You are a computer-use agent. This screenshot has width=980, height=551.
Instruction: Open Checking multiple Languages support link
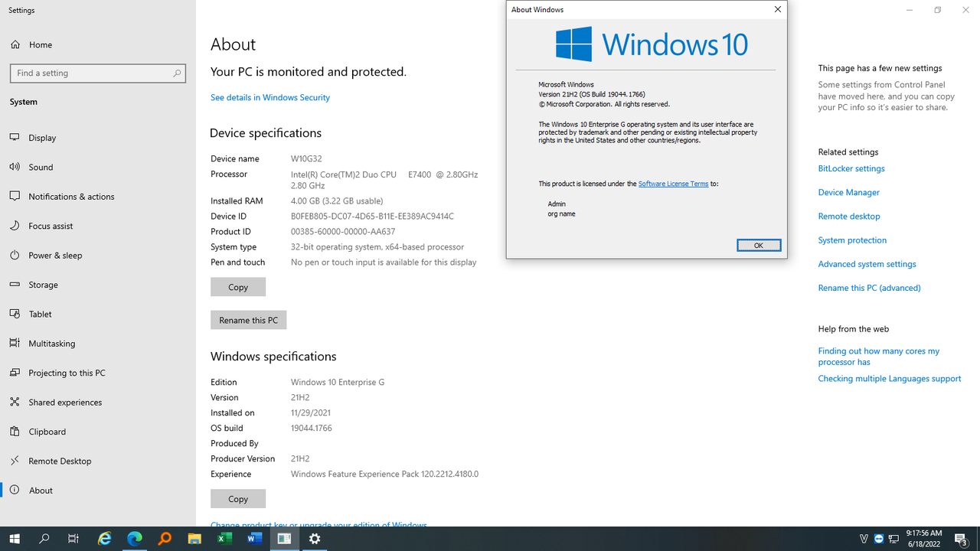[x=889, y=379]
